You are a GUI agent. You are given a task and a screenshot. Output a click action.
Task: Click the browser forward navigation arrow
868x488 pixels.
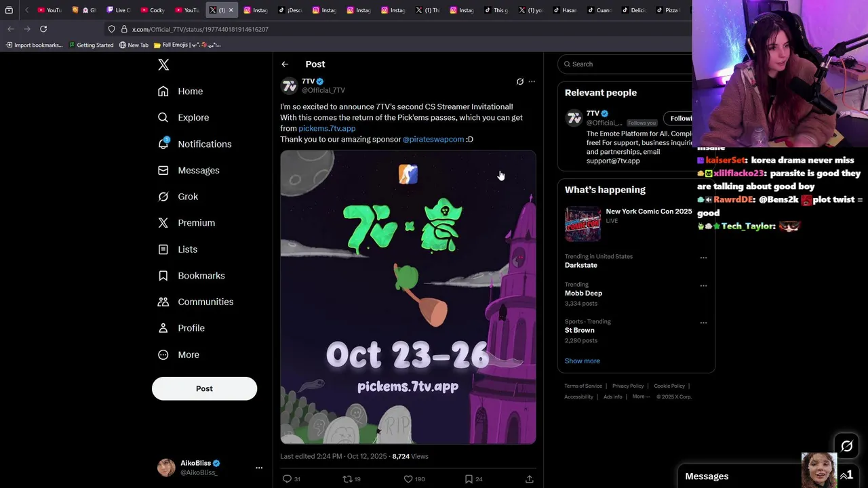coord(27,29)
